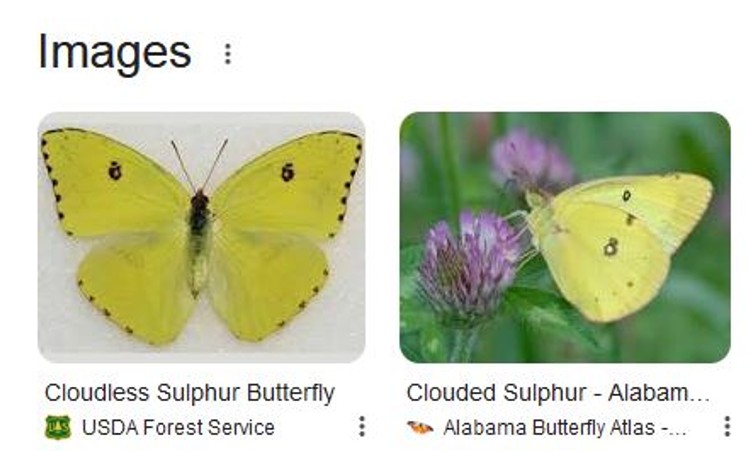Screen dimensions: 749x451
Task: Click the black spot on pinned butterfly's left forewing
Action: pos(115,171)
